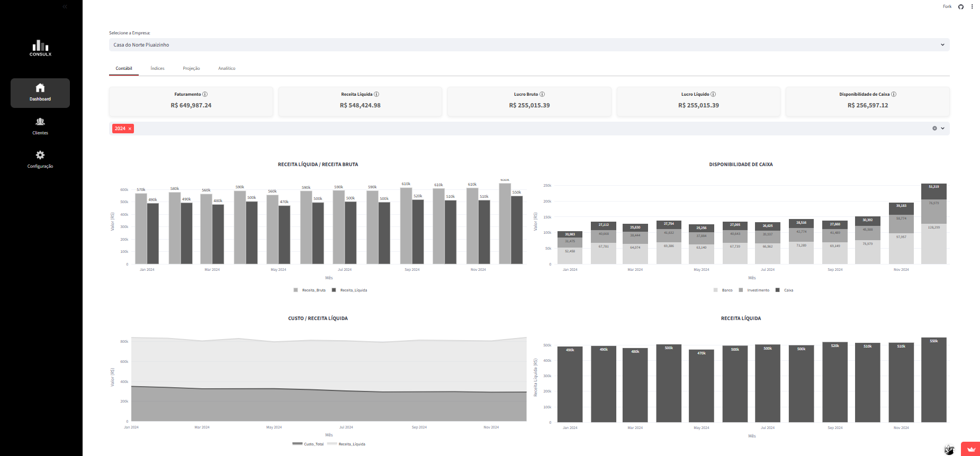Open the Clientes section icon
980x456 pixels.
pyautogui.click(x=40, y=122)
